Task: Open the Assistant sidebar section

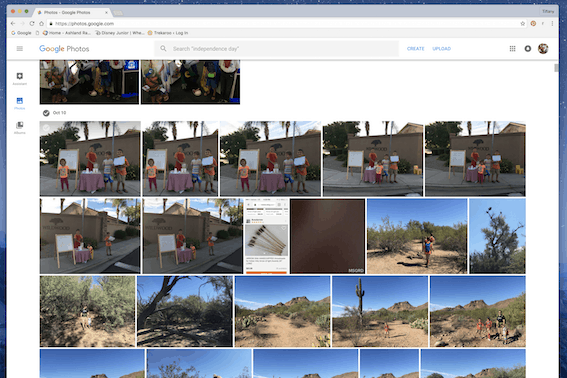Action: pyautogui.click(x=20, y=78)
